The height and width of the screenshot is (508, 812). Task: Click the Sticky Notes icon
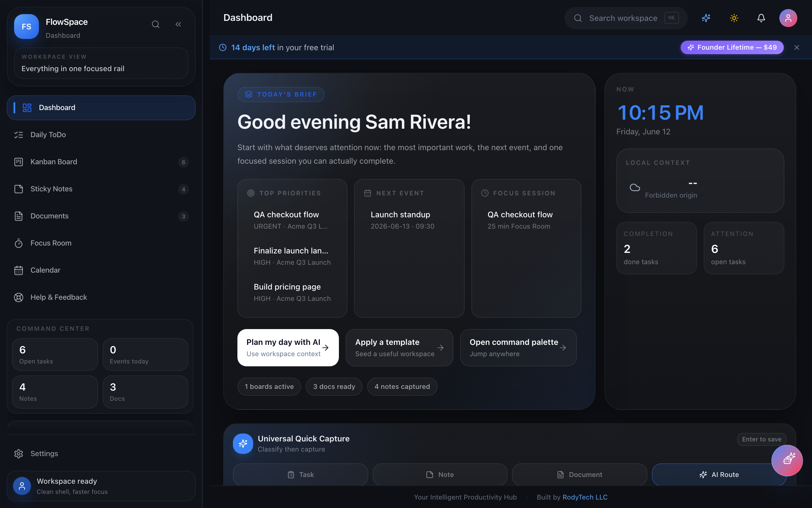click(x=18, y=189)
